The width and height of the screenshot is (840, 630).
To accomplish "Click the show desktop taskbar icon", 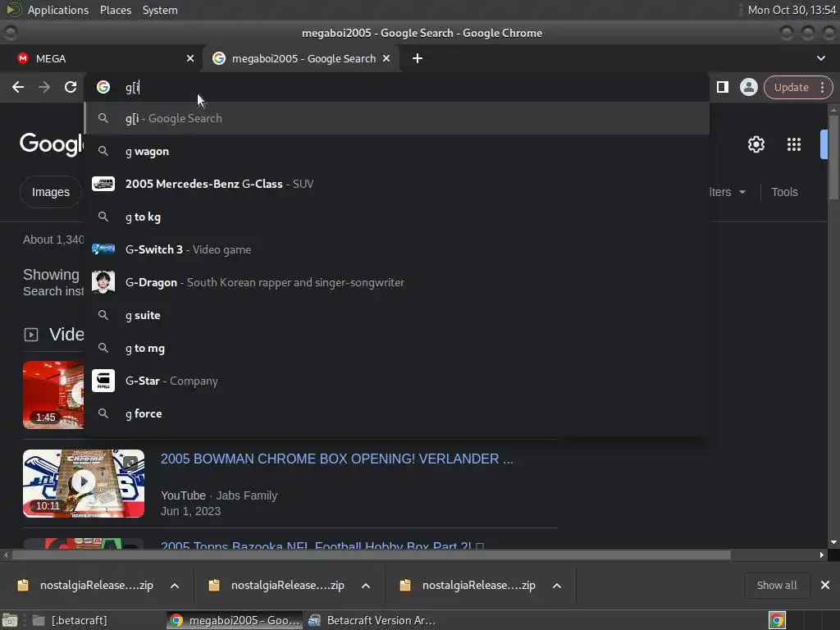I will pyautogui.click(x=10, y=620).
